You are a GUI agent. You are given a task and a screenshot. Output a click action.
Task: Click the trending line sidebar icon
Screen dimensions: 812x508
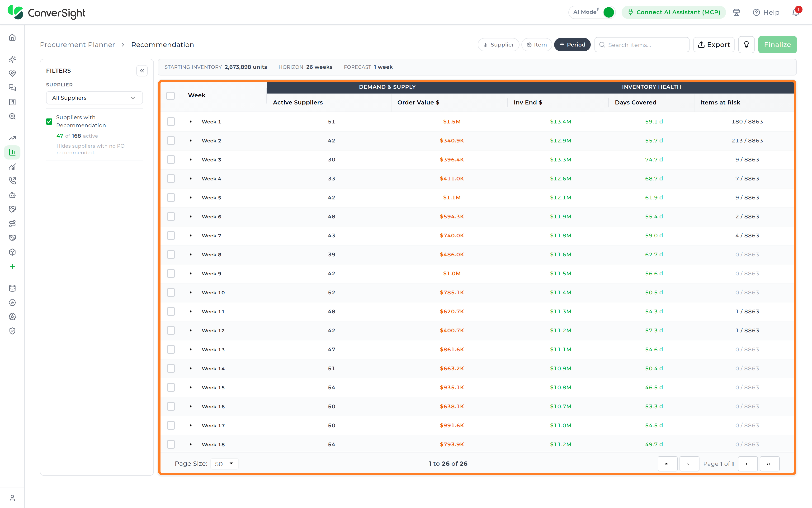(12, 138)
